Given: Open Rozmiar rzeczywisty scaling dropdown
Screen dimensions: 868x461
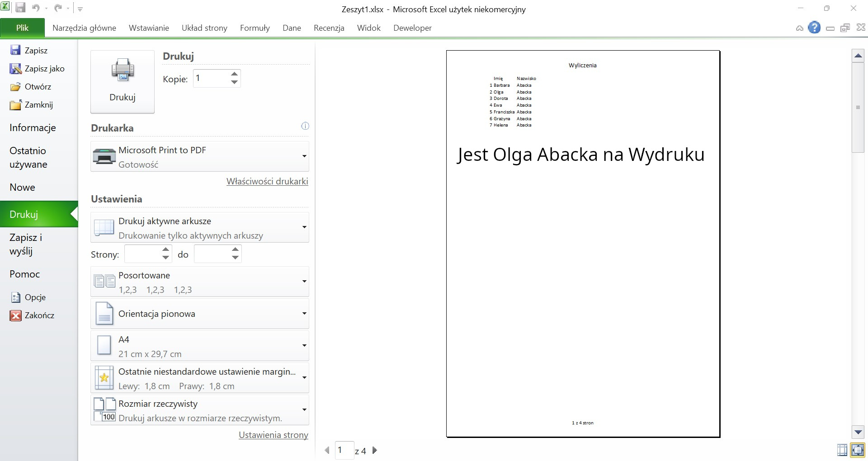Looking at the screenshot, I should tap(200, 410).
